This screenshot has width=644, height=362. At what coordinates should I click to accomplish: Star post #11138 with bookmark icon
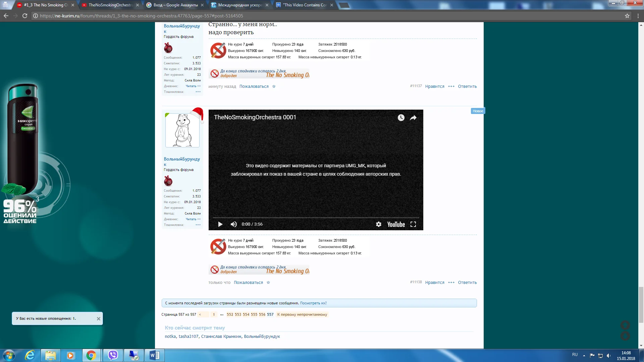pos(268,283)
